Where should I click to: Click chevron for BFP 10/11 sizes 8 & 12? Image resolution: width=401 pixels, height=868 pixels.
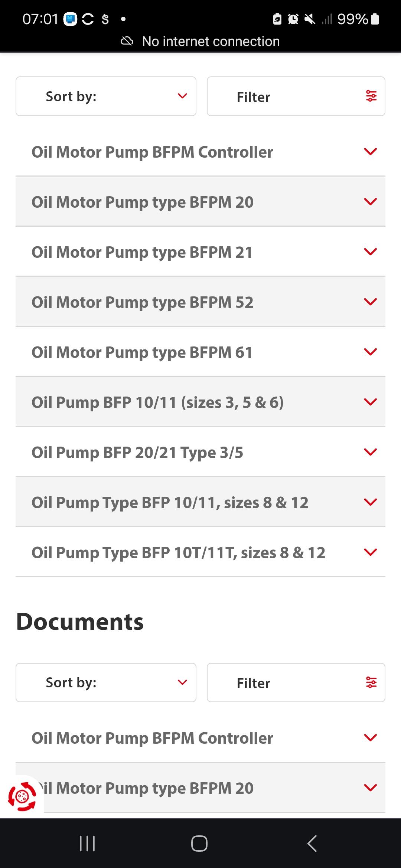[371, 502]
